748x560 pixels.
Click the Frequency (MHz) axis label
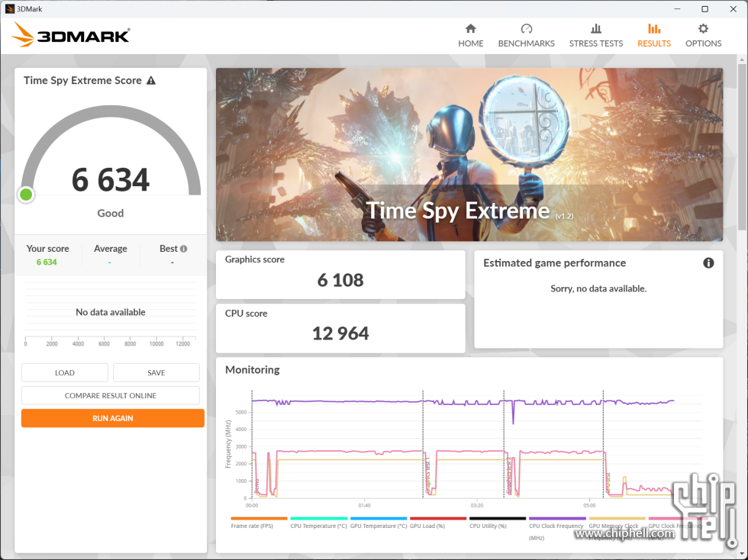228,444
